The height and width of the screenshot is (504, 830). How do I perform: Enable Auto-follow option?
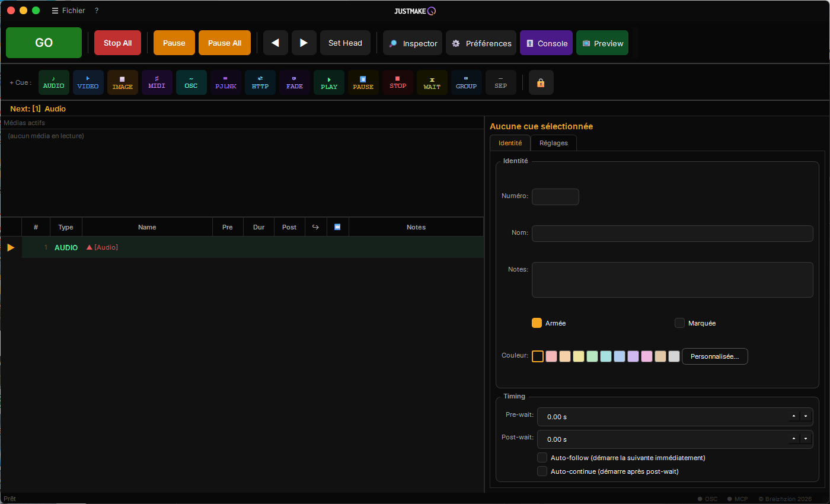[x=542, y=458]
